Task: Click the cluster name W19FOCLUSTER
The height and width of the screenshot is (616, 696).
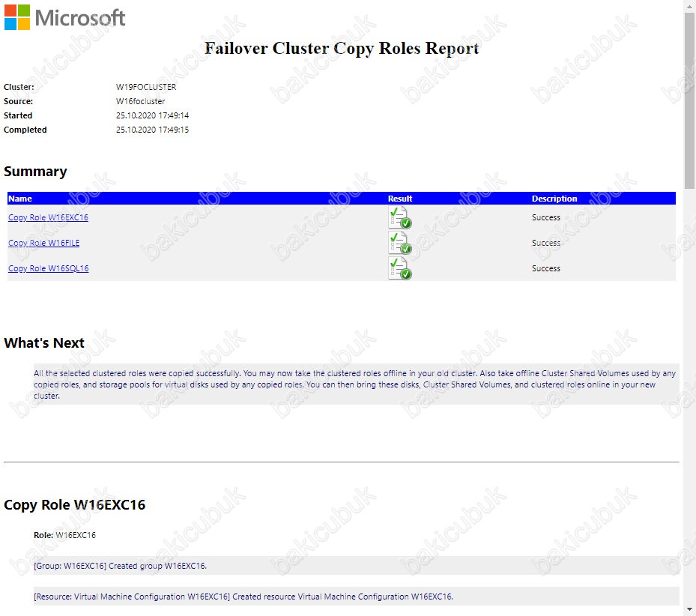Action: (x=146, y=87)
